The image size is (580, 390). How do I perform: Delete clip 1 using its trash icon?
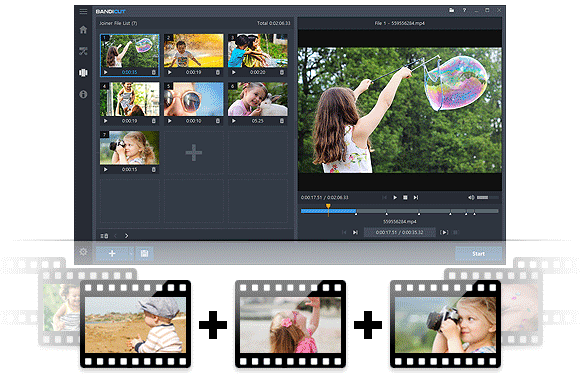tap(154, 72)
